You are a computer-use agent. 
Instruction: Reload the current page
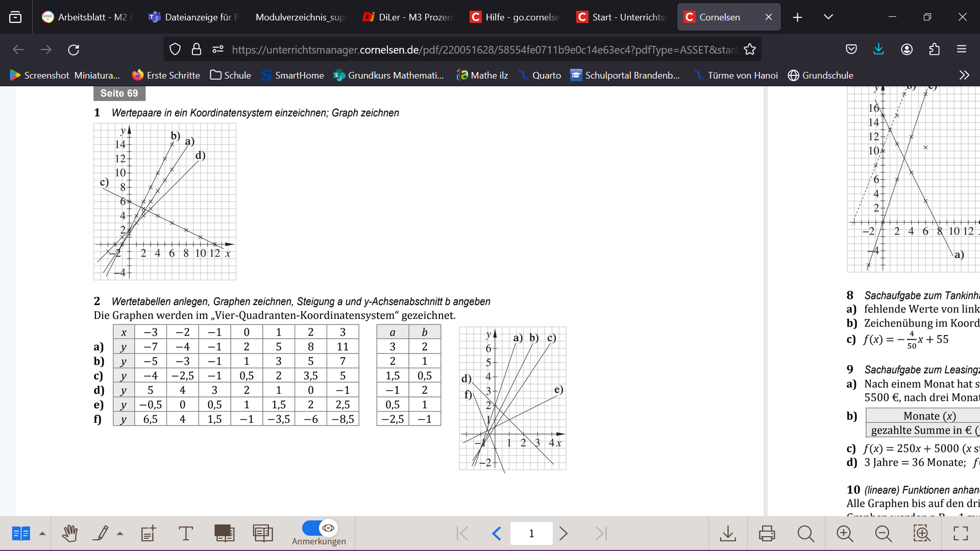click(73, 49)
